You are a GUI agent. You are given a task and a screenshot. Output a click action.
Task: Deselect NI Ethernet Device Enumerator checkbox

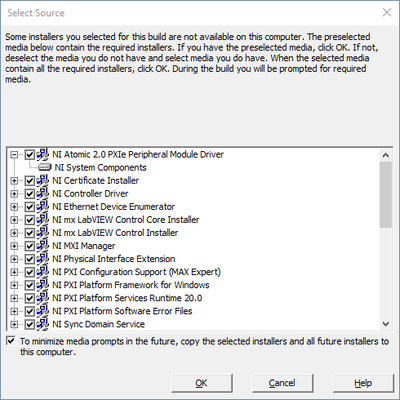pyautogui.click(x=30, y=207)
